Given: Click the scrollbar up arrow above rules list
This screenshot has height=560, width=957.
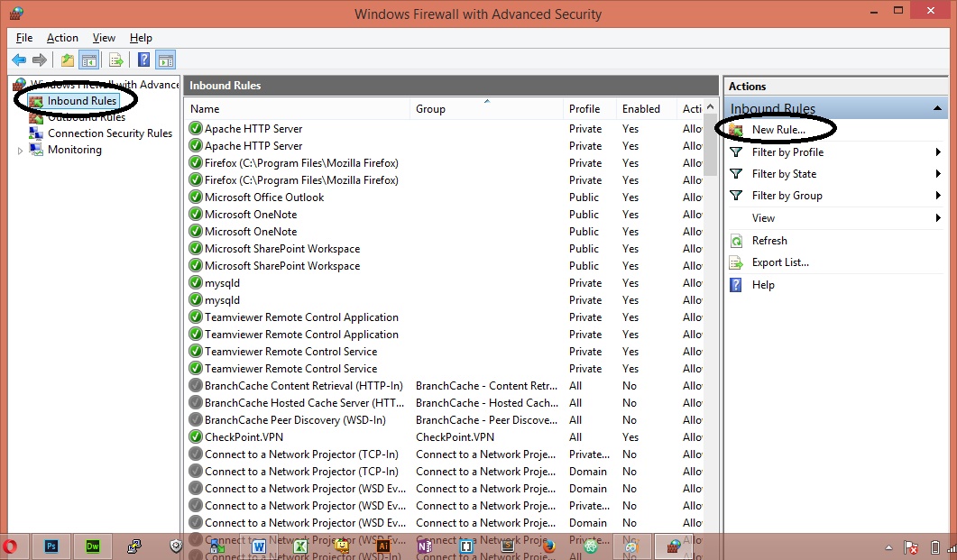Looking at the screenshot, I should (x=710, y=106).
